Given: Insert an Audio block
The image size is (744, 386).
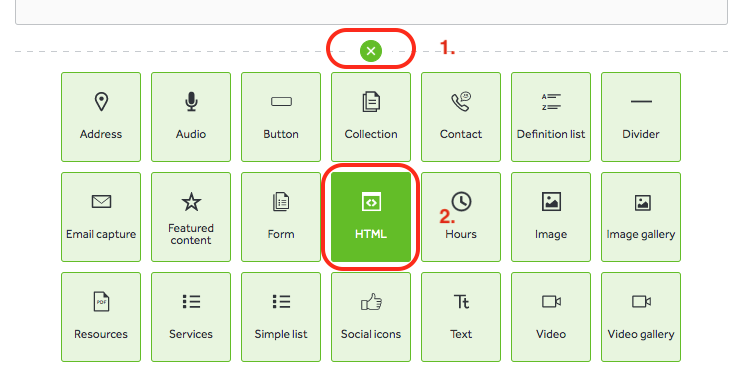Looking at the screenshot, I should coord(191,117).
